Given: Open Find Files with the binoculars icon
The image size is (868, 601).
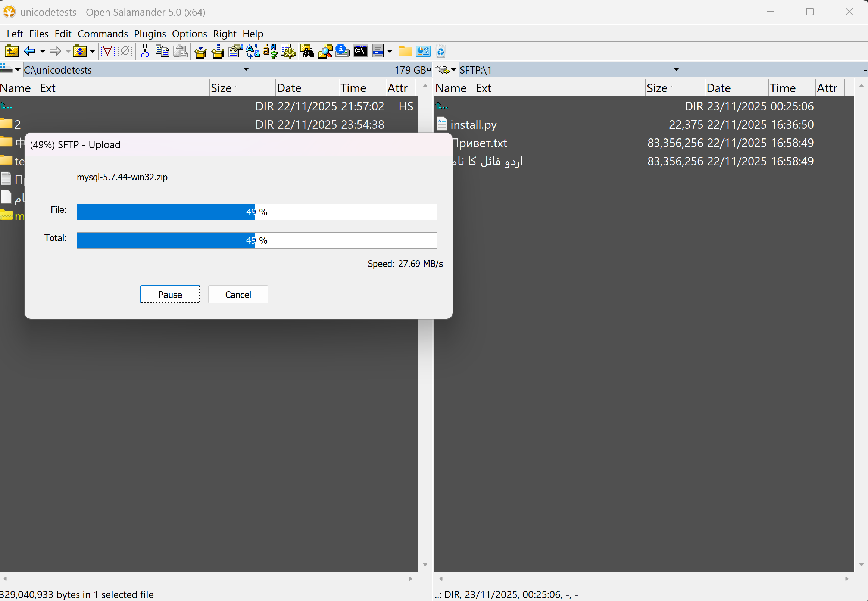Looking at the screenshot, I should [307, 51].
